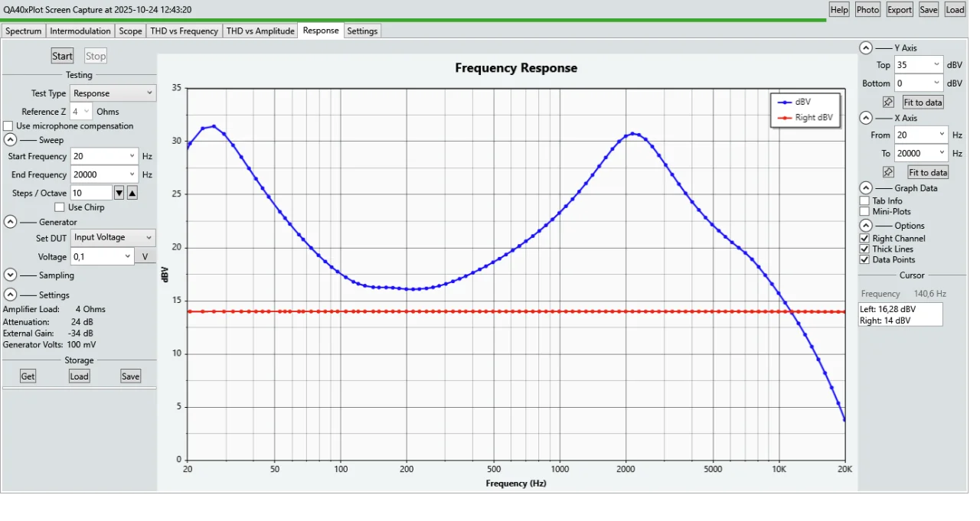This screenshot has height=521, width=980.
Task: Collapse the Graph Data section
Action: point(865,188)
